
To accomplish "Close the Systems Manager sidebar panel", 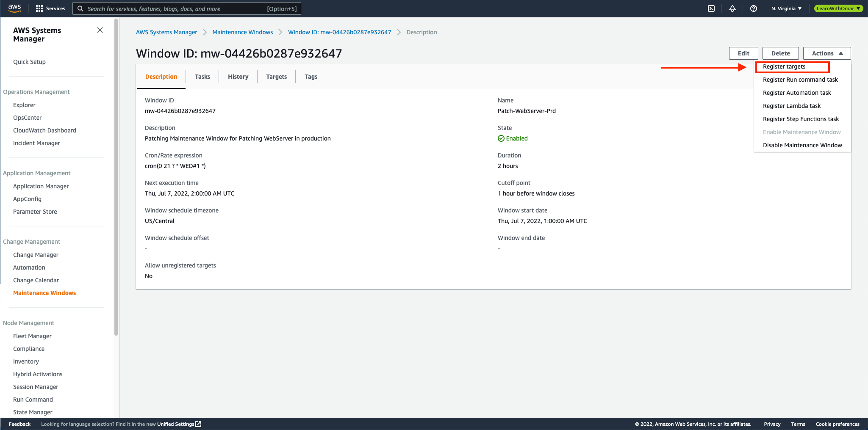I will tap(100, 30).
